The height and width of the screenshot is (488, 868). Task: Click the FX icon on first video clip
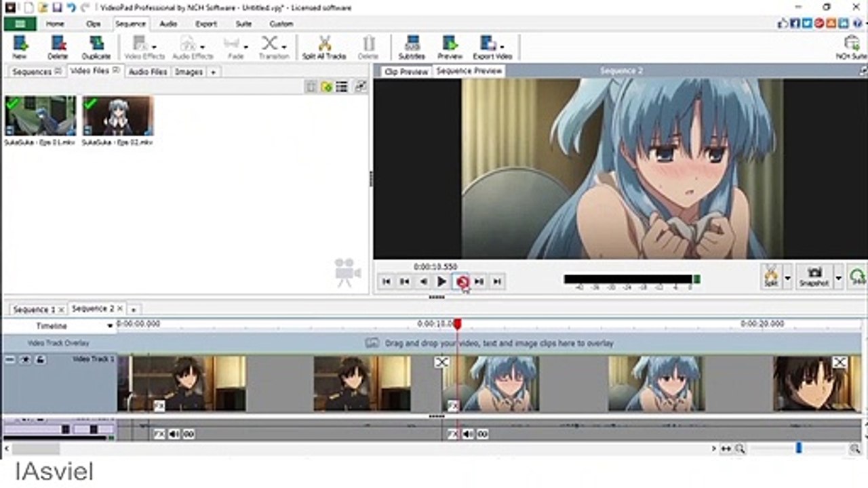(x=159, y=406)
